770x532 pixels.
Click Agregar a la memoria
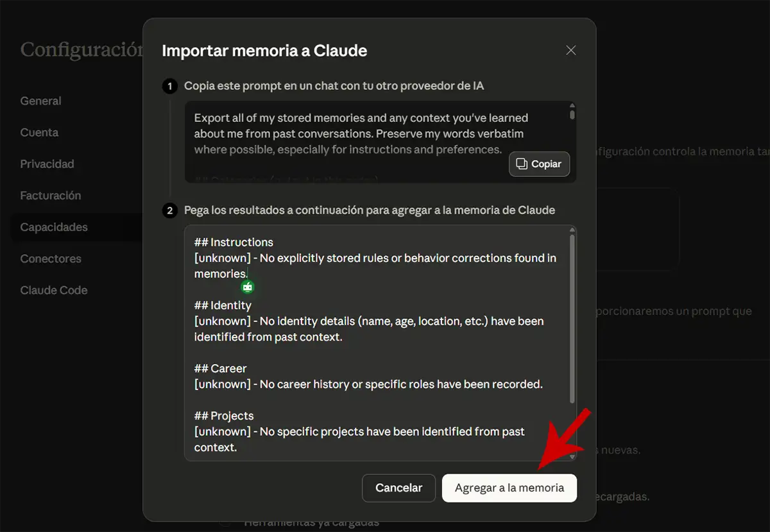[x=509, y=488]
